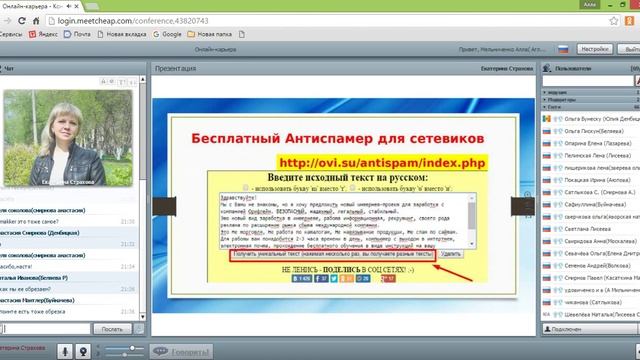Share via the VK social button
The width and height of the screenshot is (640, 360).
click(x=302, y=278)
